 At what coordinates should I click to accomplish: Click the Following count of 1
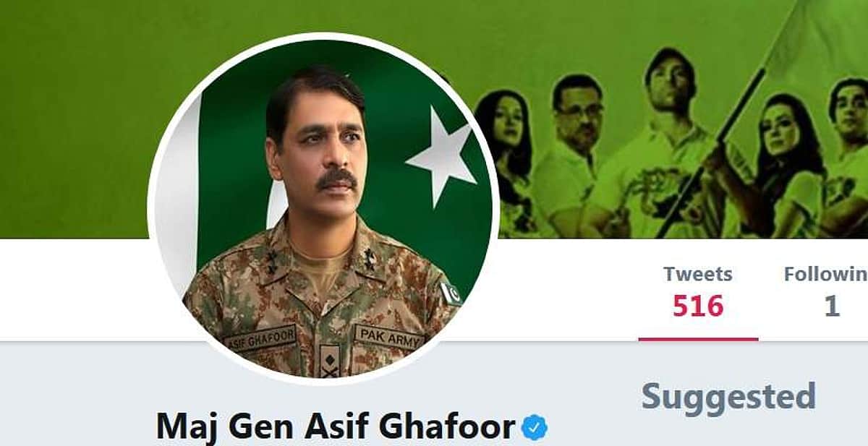tap(832, 306)
